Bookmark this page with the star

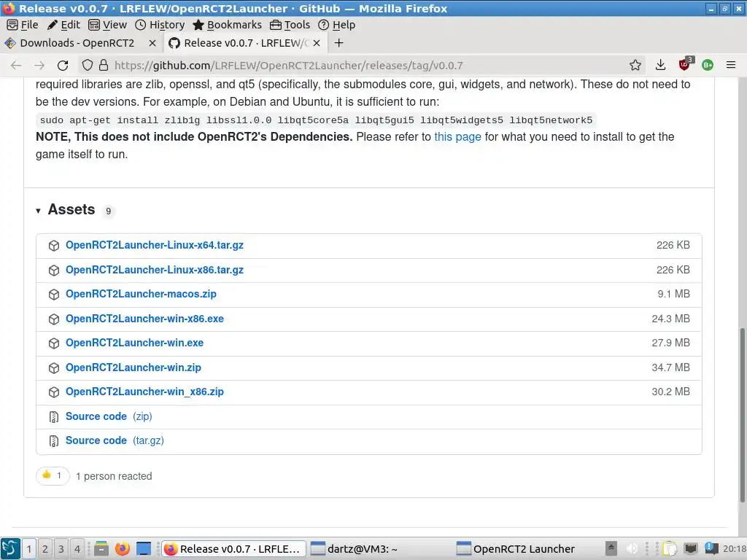point(635,65)
